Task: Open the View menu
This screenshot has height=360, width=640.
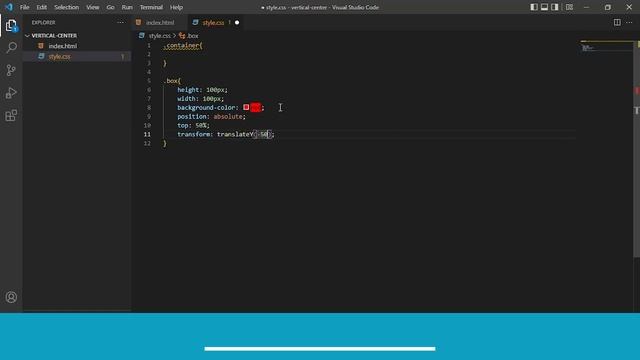Action: tap(93, 7)
